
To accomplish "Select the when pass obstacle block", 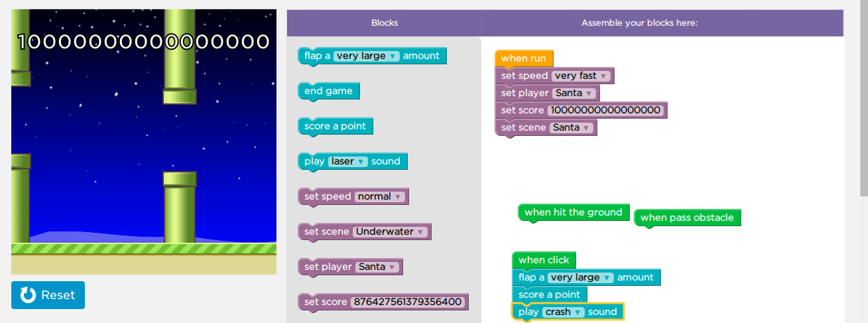I will [687, 218].
